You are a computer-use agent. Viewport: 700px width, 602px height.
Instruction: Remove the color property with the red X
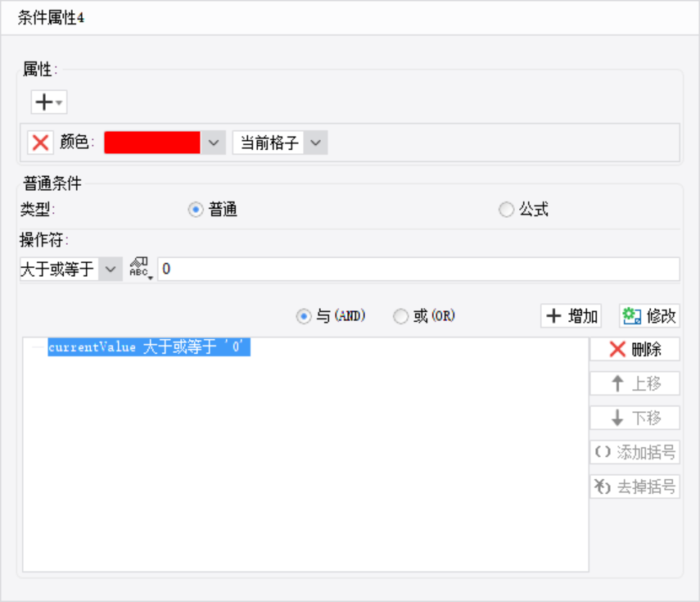[x=40, y=143]
